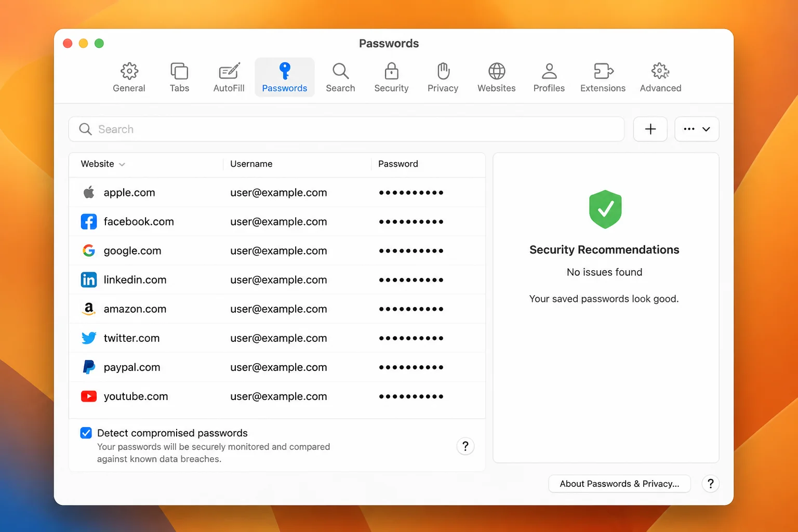Select the google.com entry
This screenshot has height=532, width=798.
(x=277, y=251)
